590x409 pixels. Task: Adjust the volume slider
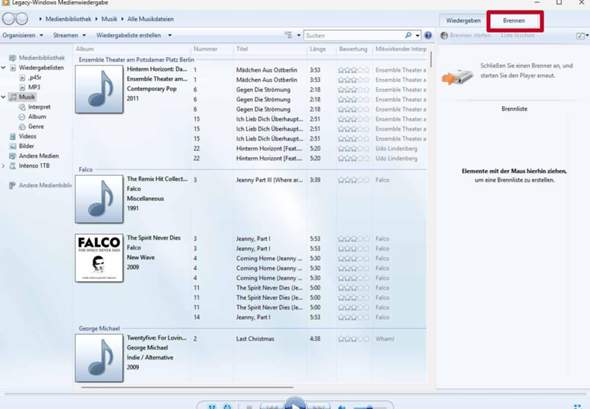tap(370, 407)
